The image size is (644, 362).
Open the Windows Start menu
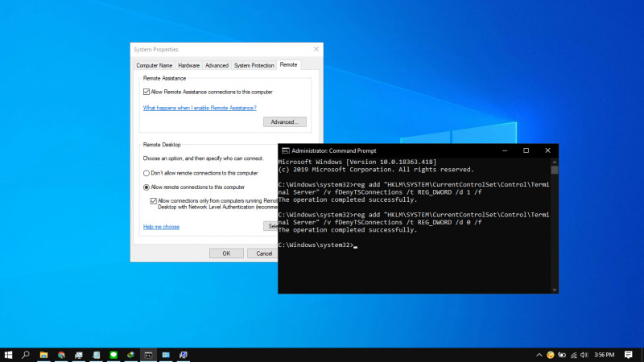8,355
